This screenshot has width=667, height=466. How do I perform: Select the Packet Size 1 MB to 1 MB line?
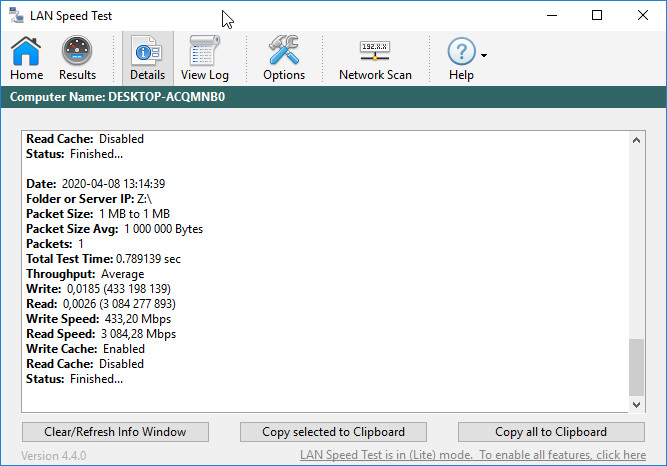[98, 214]
